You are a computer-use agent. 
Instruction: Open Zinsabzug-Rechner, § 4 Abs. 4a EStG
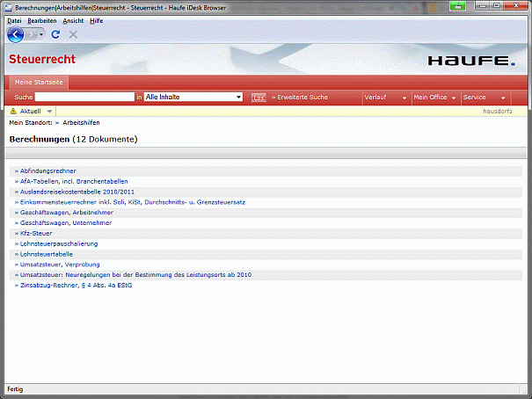(x=76, y=286)
